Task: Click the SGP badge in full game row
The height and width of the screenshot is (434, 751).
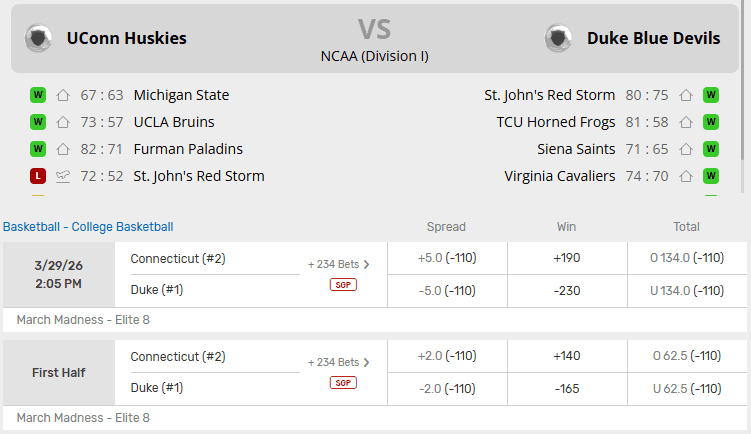Action: click(x=343, y=284)
